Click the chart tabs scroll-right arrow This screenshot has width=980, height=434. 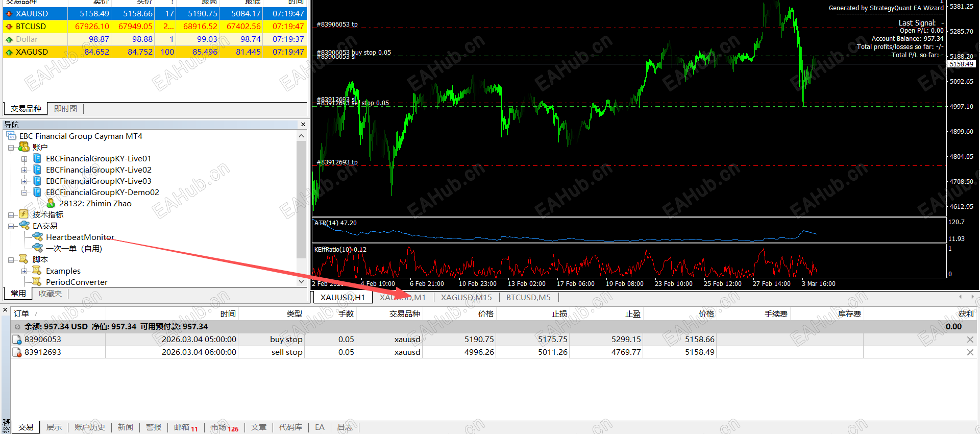pos(972,297)
